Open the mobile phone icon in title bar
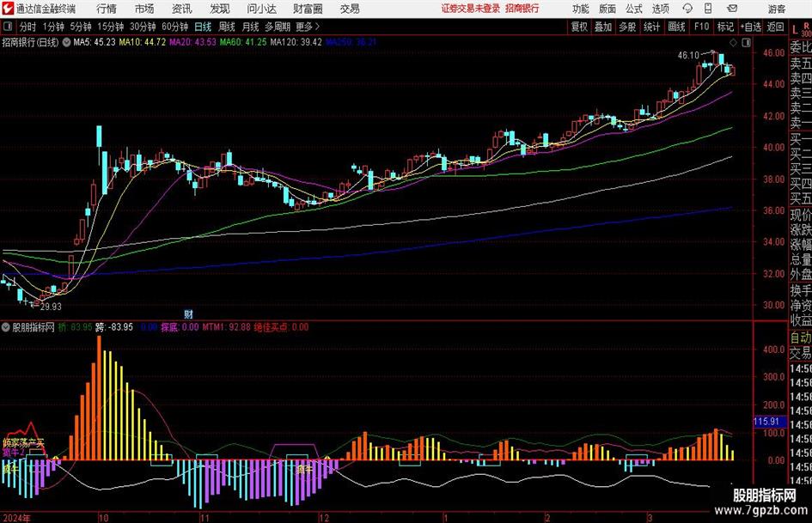Screen dimensions: 812x523 [x=708, y=9]
